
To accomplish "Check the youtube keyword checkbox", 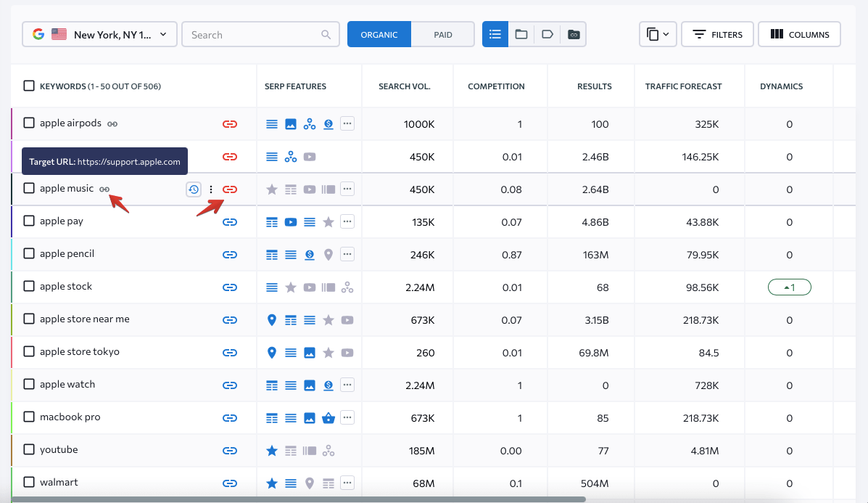I will click(x=29, y=450).
